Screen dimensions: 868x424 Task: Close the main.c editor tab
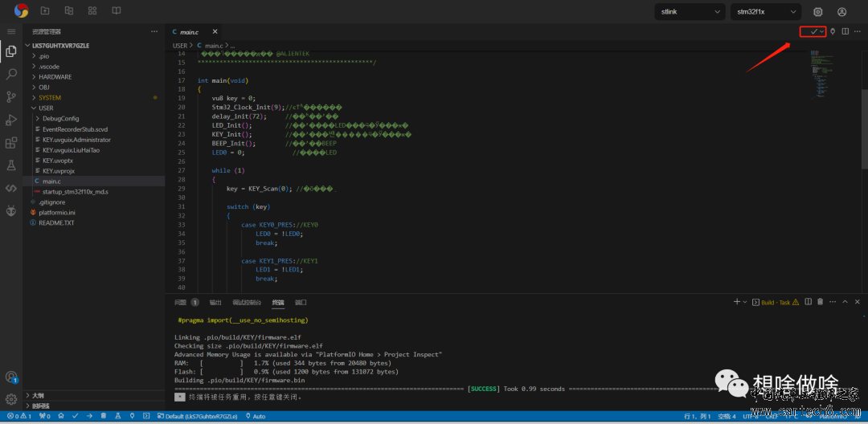point(215,31)
